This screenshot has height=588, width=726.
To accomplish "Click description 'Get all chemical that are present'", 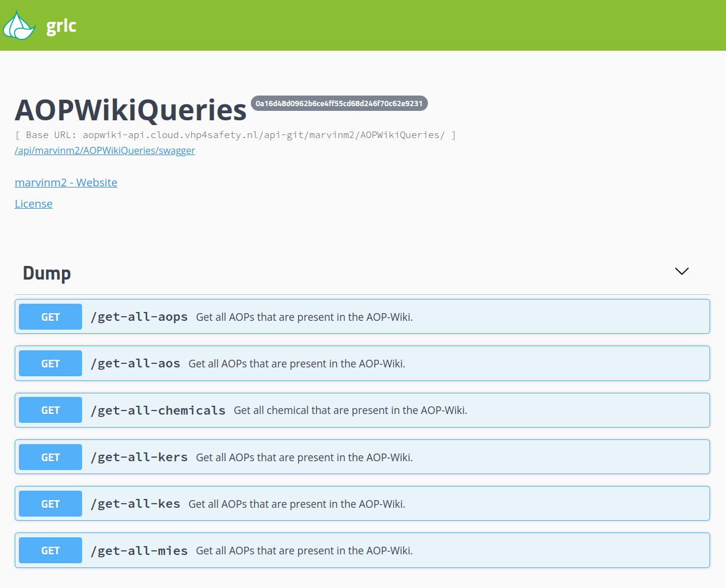I will click(351, 410).
